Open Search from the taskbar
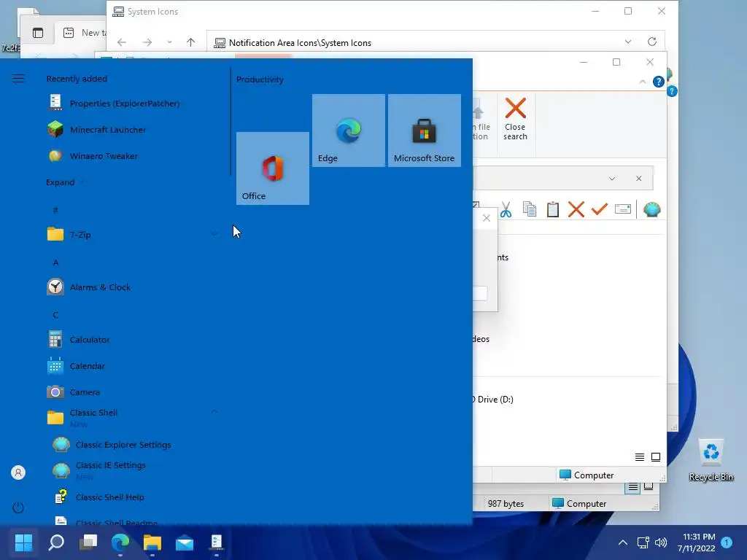 (x=56, y=542)
